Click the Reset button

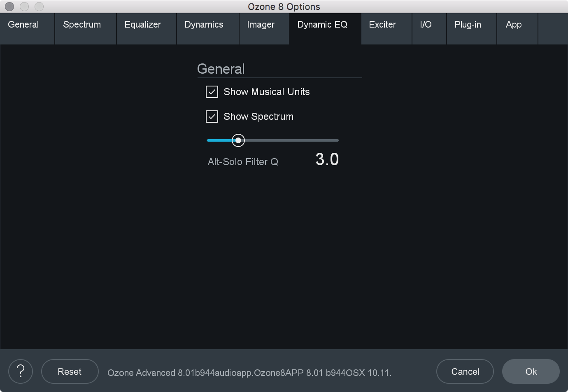click(70, 371)
